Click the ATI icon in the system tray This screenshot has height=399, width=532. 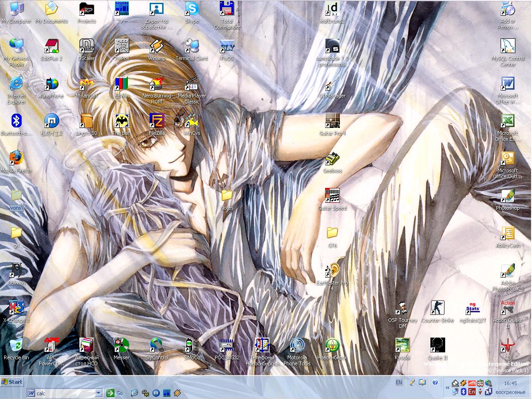point(472,383)
